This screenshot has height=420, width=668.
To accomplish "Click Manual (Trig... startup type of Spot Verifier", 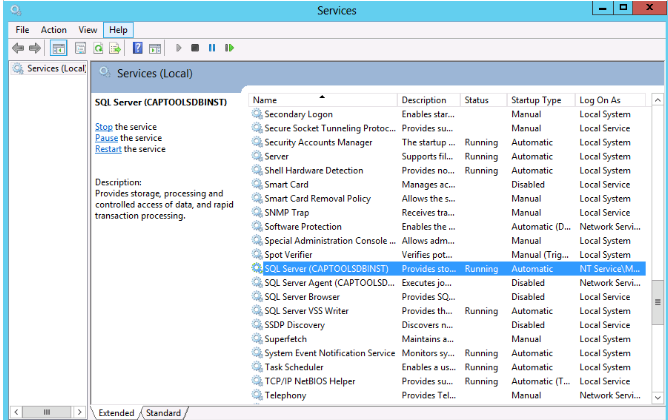I will [x=540, y=255].
